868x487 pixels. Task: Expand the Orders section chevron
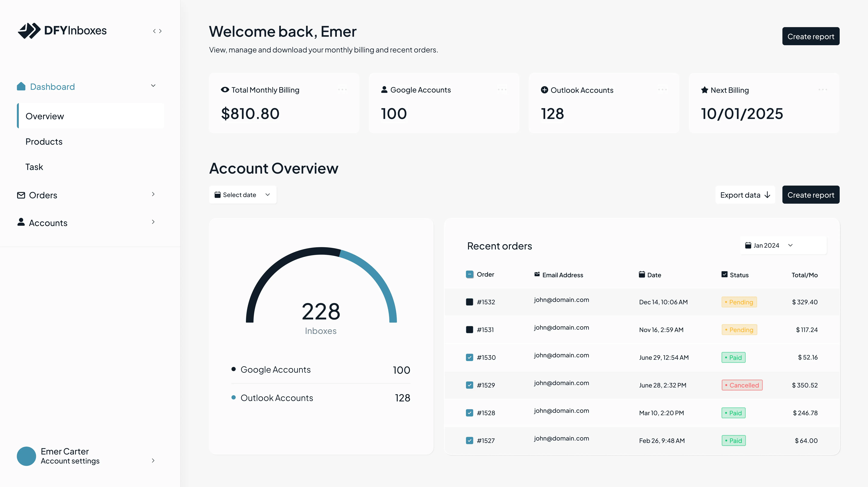(153, 194)
